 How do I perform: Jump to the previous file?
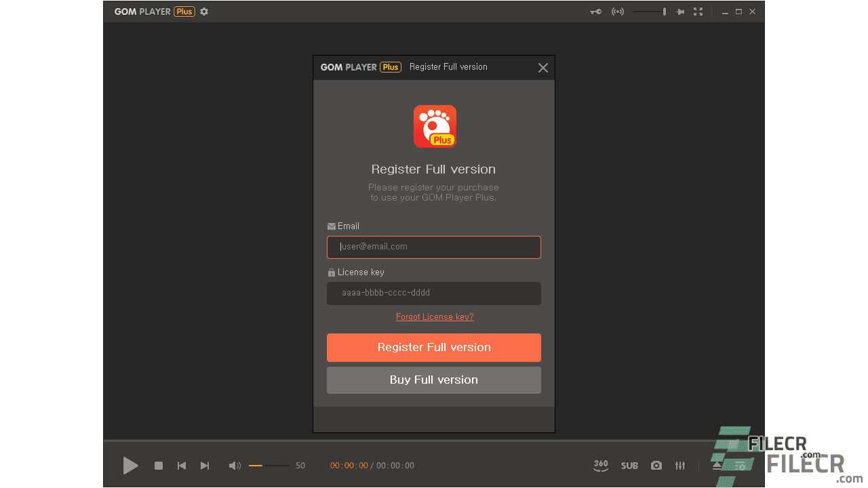tap(181, 466)
